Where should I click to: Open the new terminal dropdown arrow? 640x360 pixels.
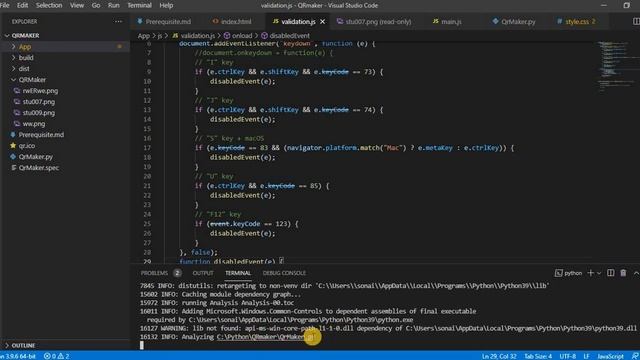point(599,273)
